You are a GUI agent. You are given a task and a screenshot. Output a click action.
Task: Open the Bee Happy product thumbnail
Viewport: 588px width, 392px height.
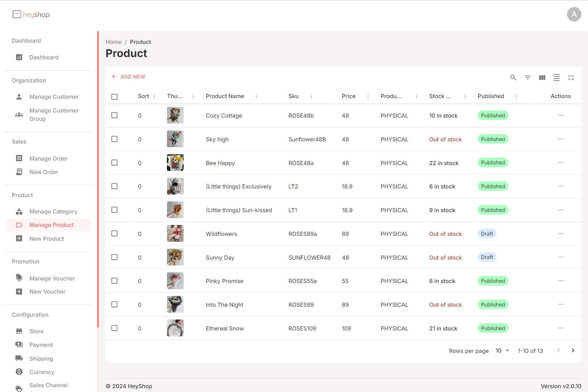tap(175, 163)
